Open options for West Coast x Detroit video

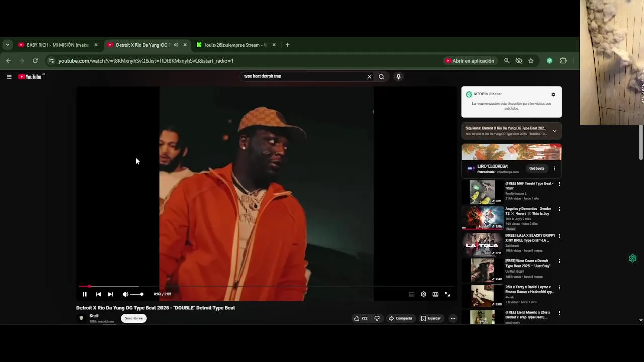click(559, 261)
